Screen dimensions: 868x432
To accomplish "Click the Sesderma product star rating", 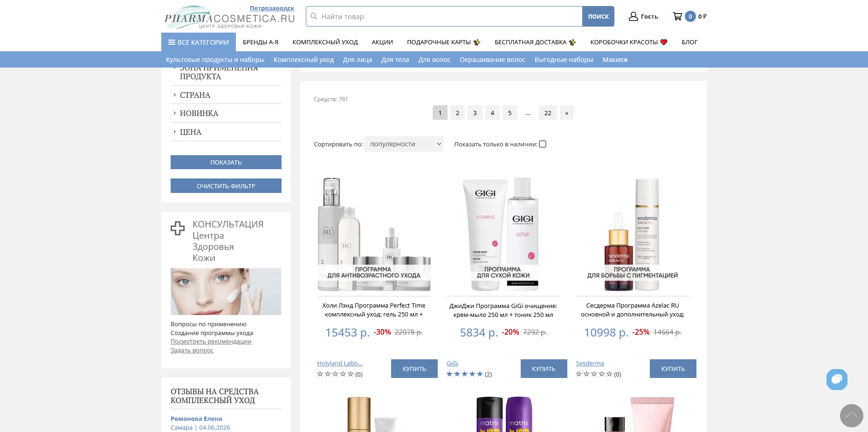I will click(x=594, y=374).
